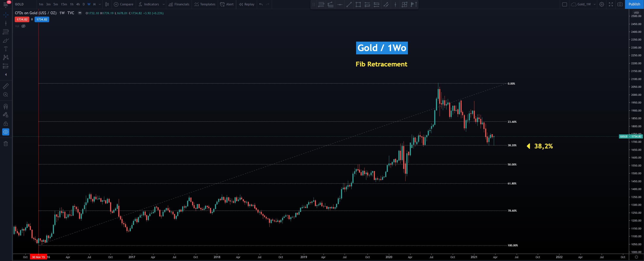Click the Publish button
The image size is (644, 261).
click(x=634, y=4)
